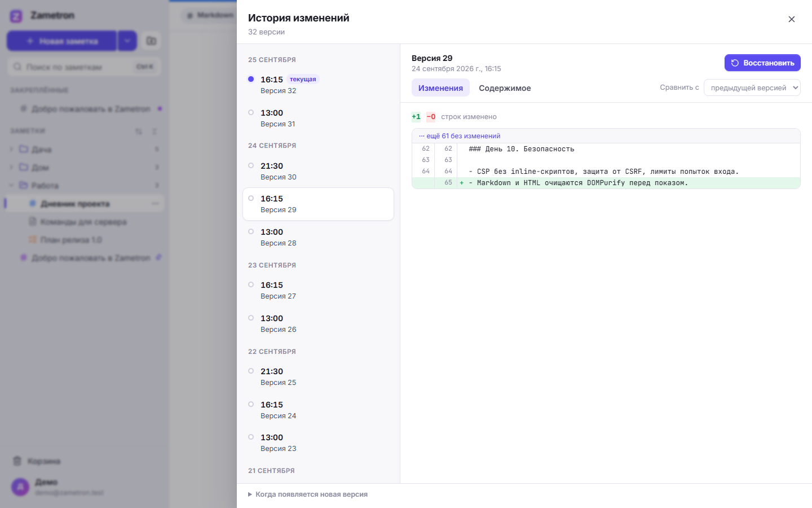Image resolution: width=812 pixels, height=508 pixels.
Task: Switch to the Содержимое tab
Action: tap(505, 88)
